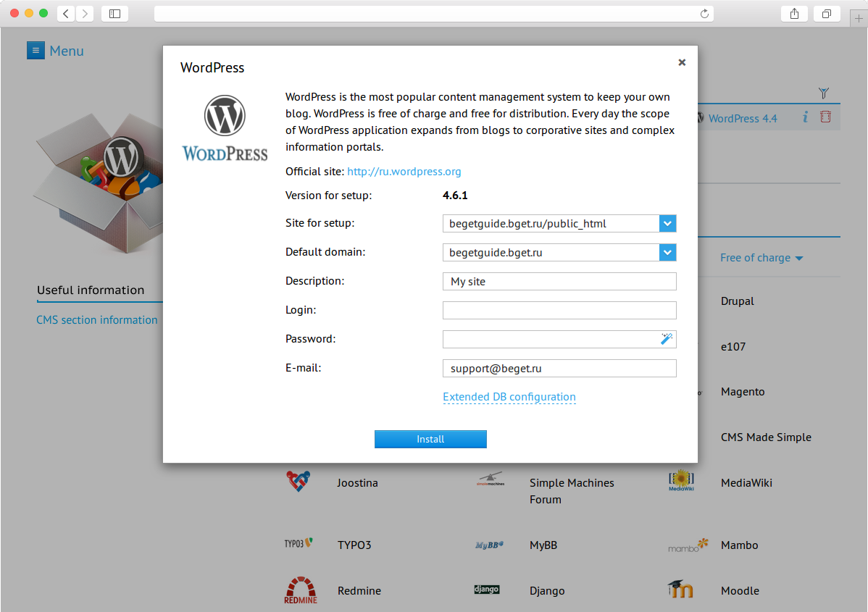The height and width of the screenshot is (612, 868).
Task: Click the Safari back arrow
Action: coord(66,14)
